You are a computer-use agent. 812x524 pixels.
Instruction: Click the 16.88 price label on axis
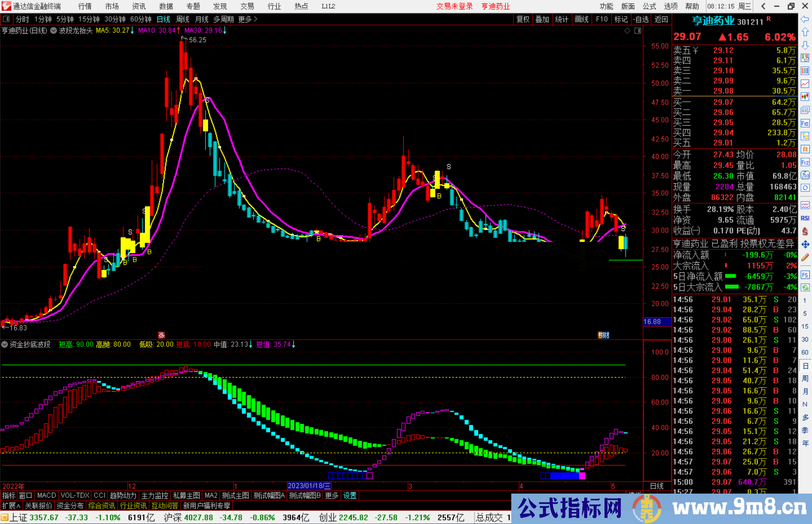(656, 322)
